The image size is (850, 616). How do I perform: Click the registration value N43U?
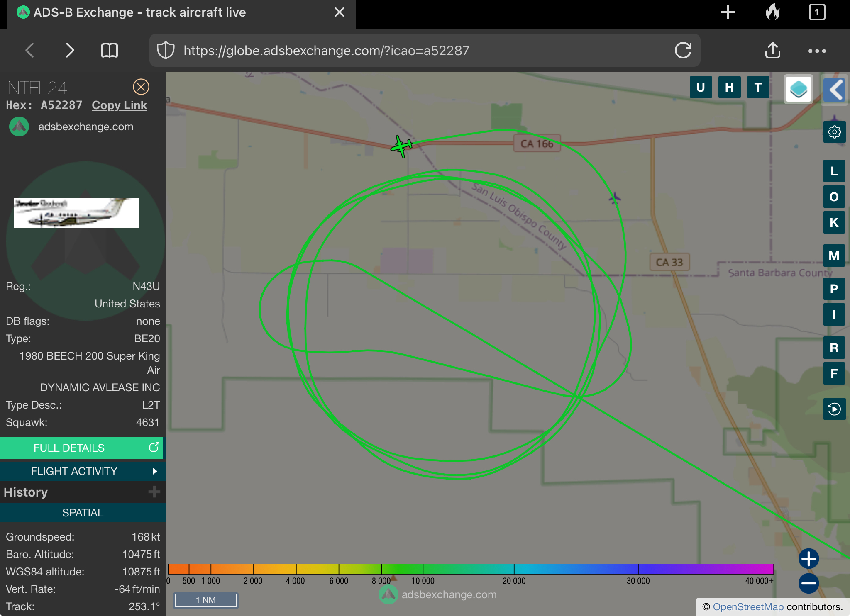pyautogui.click(x=146, y=286)
